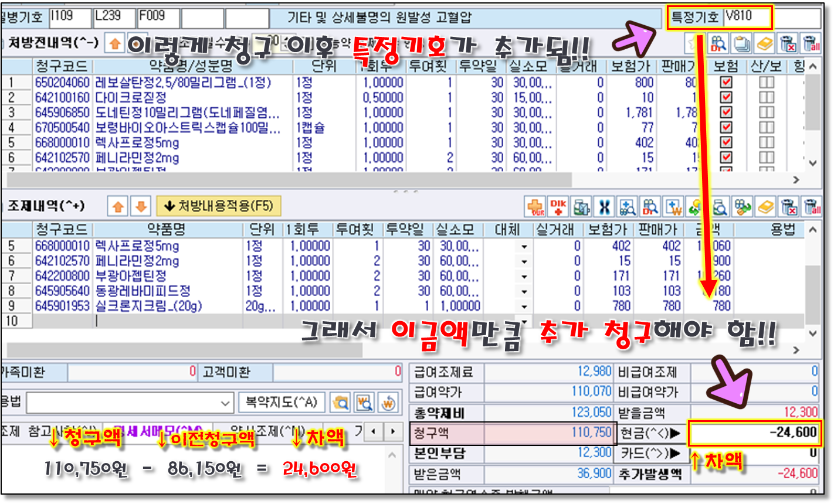Click the 복약지도(^A) button
The width and height of the screenshot is (834, 504).
coord(281,403)
